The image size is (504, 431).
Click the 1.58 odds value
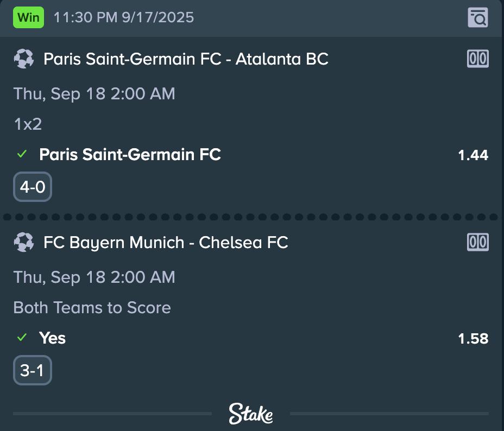[473, 339]
